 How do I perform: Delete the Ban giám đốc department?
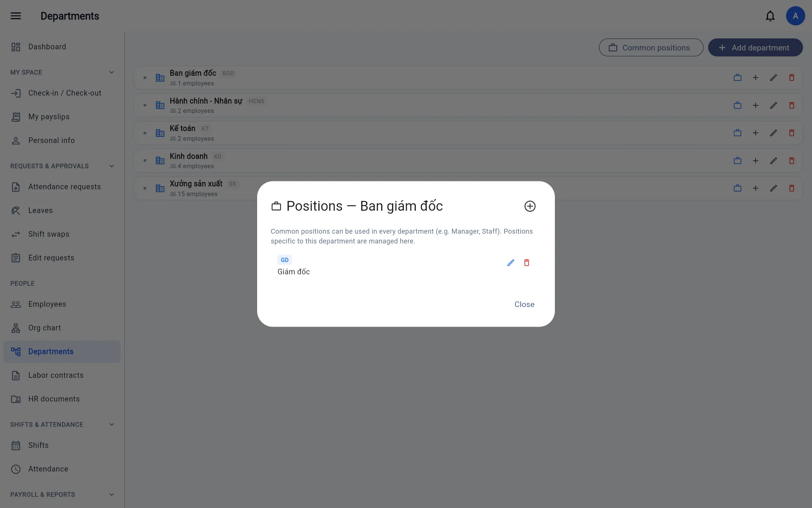[x=792, y=78]
